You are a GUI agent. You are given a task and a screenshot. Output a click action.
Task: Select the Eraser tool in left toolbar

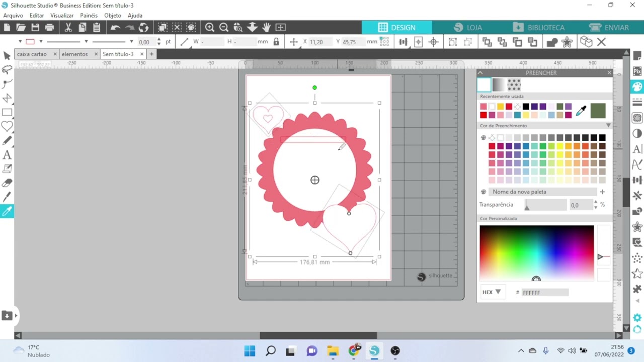tap(7, 183)
